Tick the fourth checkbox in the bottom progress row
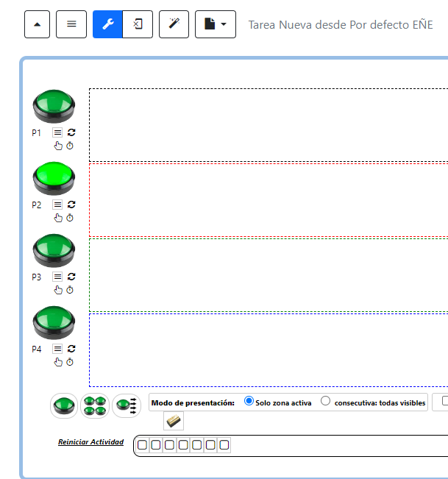The image size is (448, 479). (183, 445)
